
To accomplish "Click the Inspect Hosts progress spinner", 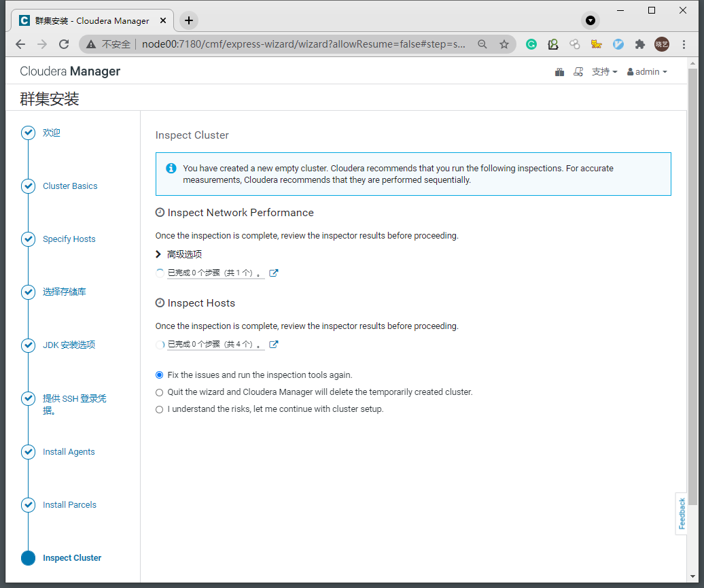I will pyautogui.click(x=160, y=345).
